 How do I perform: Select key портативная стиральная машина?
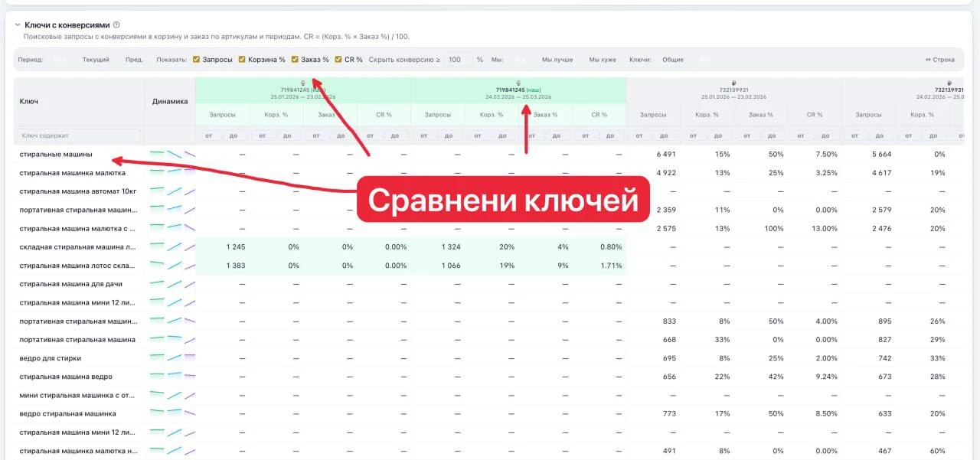pos(77,339)
